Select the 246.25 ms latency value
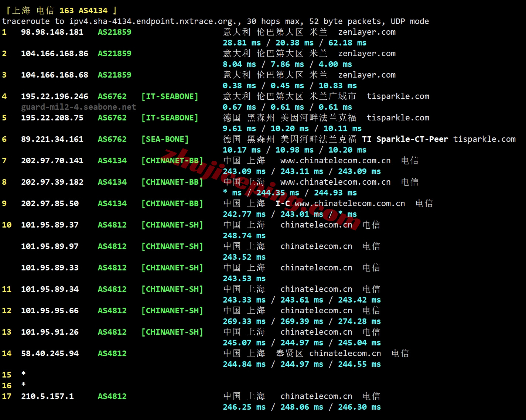The image size is (526, 420). tap(244, 407)
